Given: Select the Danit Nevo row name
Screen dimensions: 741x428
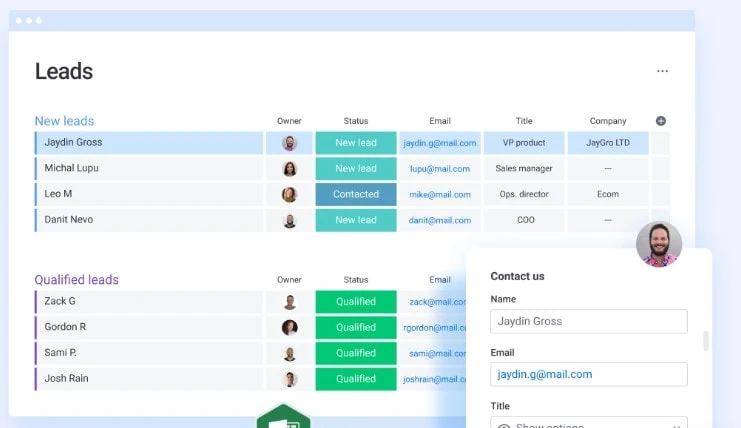Looking at the screenshot, I should point(69,220).
